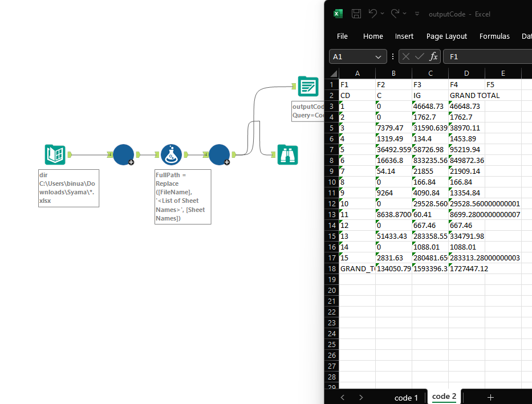532x404 pixels.
Task: Click the Cancel X icon in formula bar
Action: (x=406, y=56)
